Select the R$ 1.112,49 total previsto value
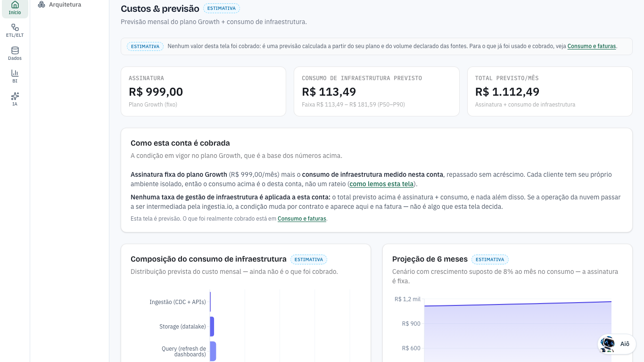Screen dimensions: 644x362 pyautogui.click(x=507, y=92)
